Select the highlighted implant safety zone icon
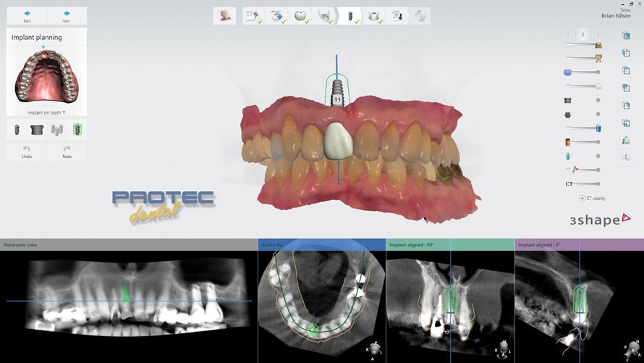This screenshot has height=363, width=644. (x=77, y=130)
